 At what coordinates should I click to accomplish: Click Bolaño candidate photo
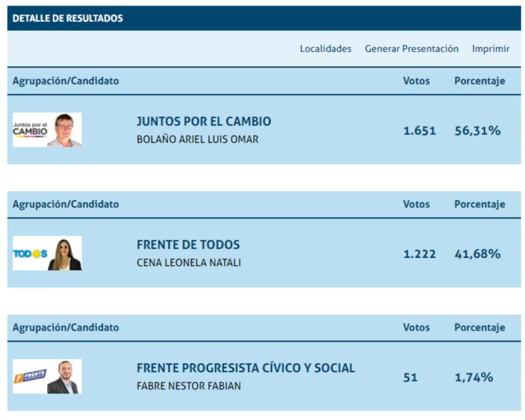(x=64, y=130)
